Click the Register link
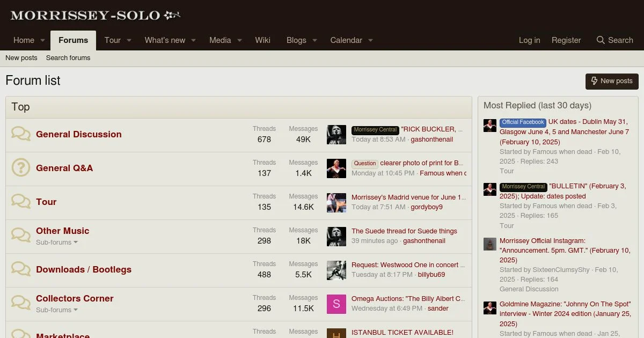The width and height of the screenshot is (644, 338). (x=566, y=40)
